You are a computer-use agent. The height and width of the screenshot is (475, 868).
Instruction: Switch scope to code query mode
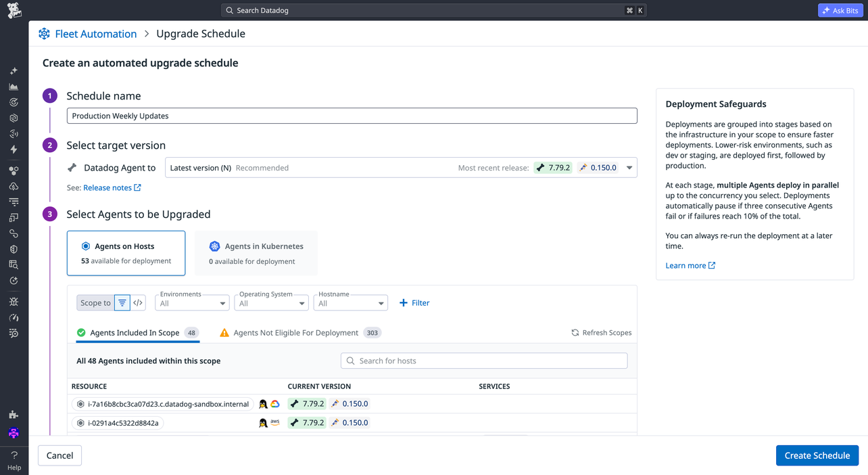(x=138, y=303)
